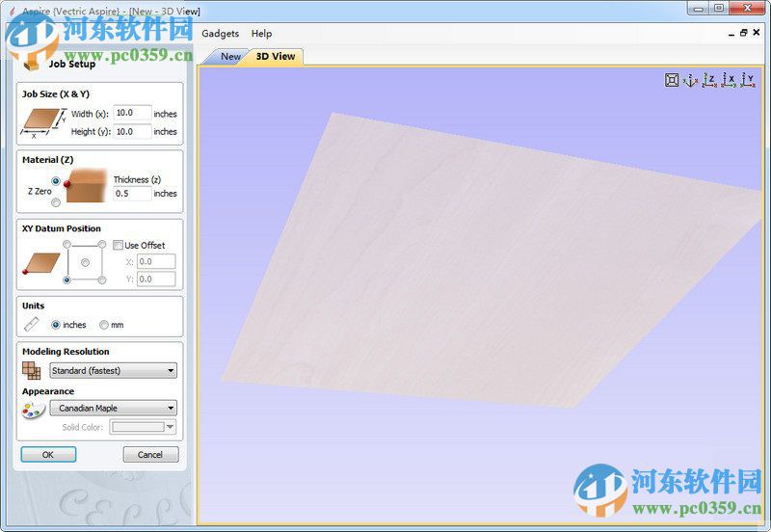Set XY datum to bottom-right corner
Viewport: 771px width, 532px height.
click(102, 279)
